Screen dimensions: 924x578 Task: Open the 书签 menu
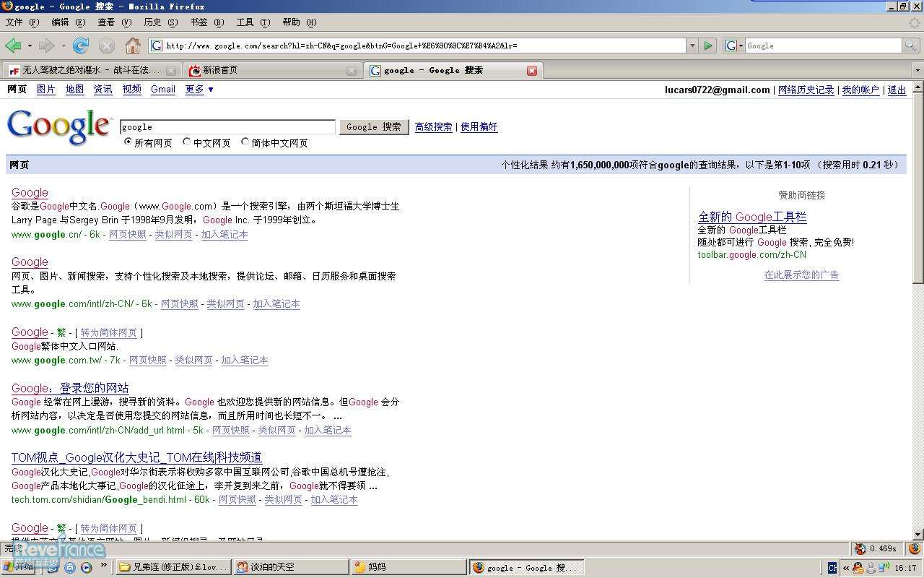coord(207,22)
